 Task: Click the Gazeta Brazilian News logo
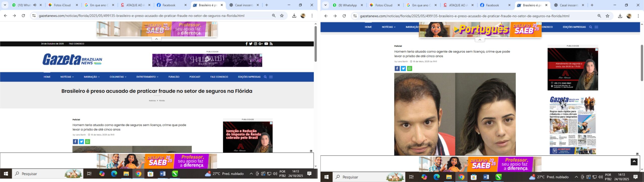tap(72, 60)
